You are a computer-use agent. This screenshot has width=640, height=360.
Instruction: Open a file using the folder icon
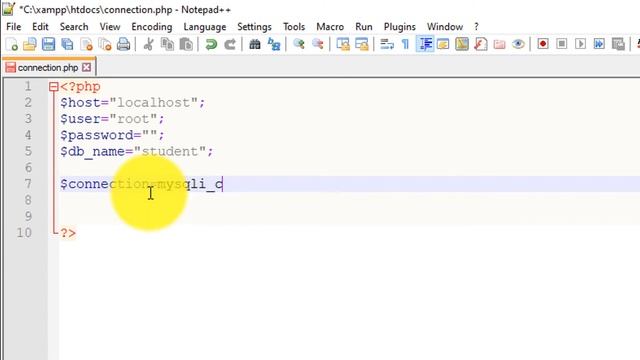click(x=30, y=44)
